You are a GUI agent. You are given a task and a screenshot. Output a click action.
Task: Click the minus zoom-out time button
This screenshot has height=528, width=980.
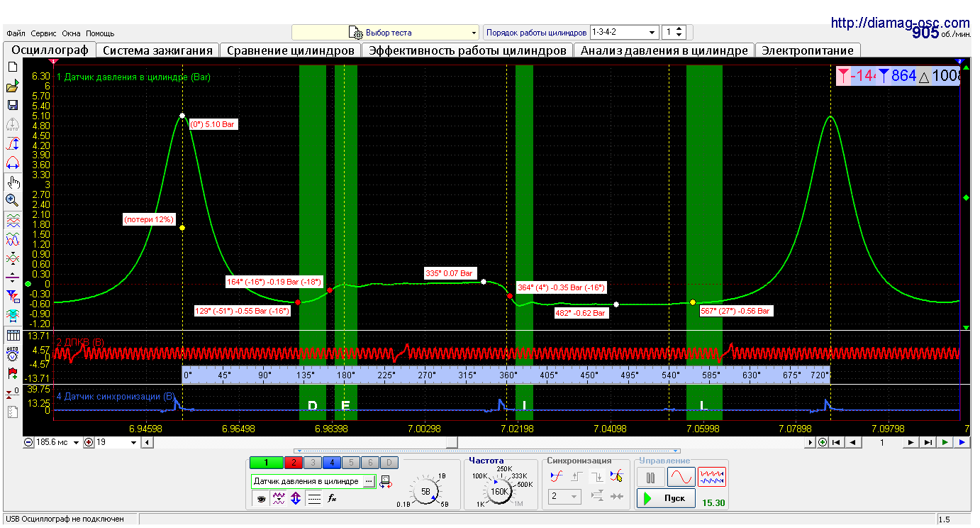pyautogui.click(x=28, y=442)
